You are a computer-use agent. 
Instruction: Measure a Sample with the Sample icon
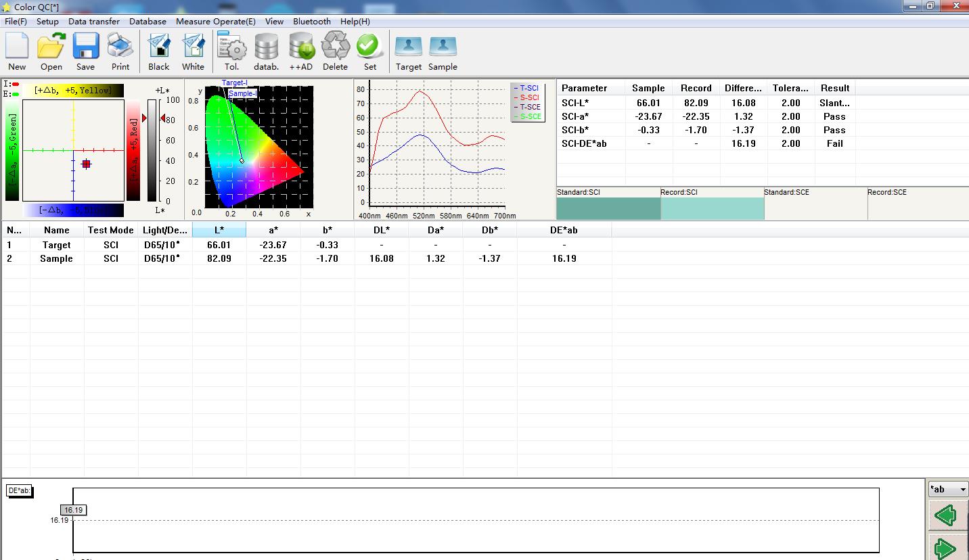443,52
